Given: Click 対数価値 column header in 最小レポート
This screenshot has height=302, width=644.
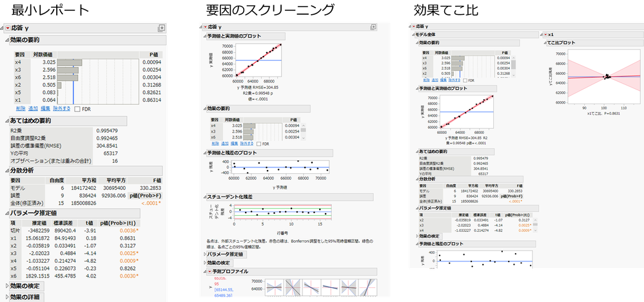Looking at the screenshot, I should pos(43,54).
